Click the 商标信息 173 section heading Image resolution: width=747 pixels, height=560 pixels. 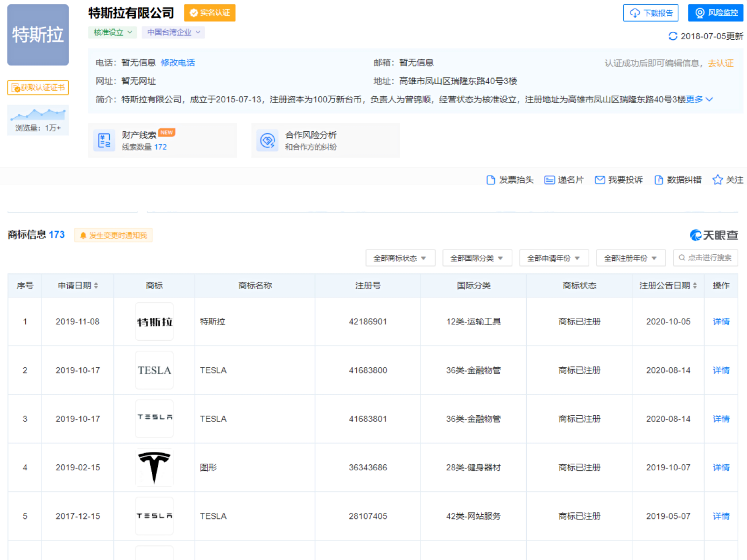pos(36,235)
